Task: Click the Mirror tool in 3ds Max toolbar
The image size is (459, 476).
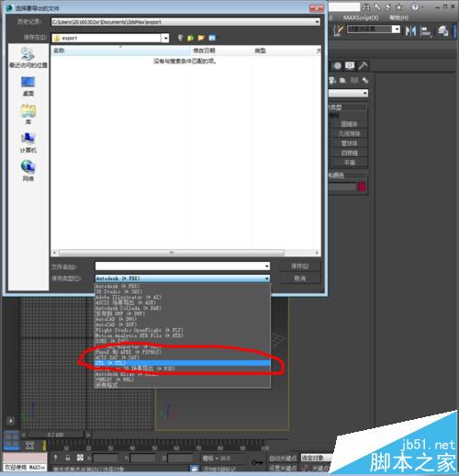Action: tap(410, 30)
